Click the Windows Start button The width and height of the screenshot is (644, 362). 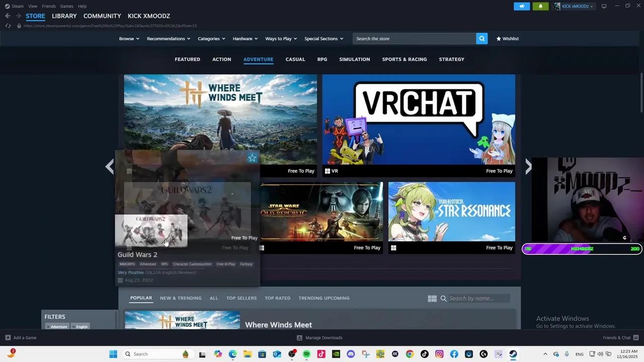point(113,354)
